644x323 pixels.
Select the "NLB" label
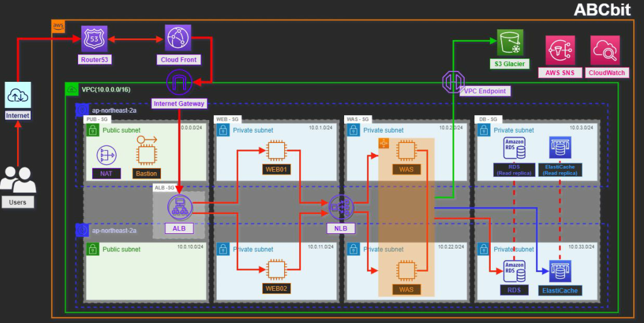coord(341,228)
